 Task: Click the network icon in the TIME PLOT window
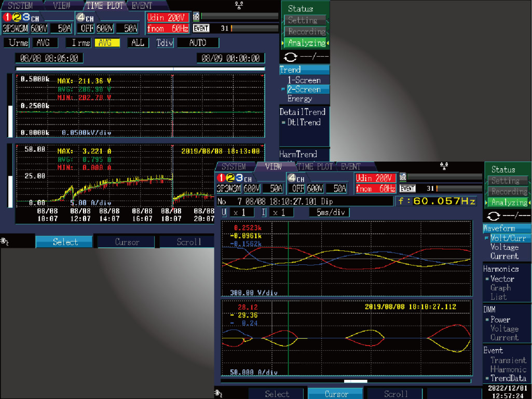(x=239, y=5)
